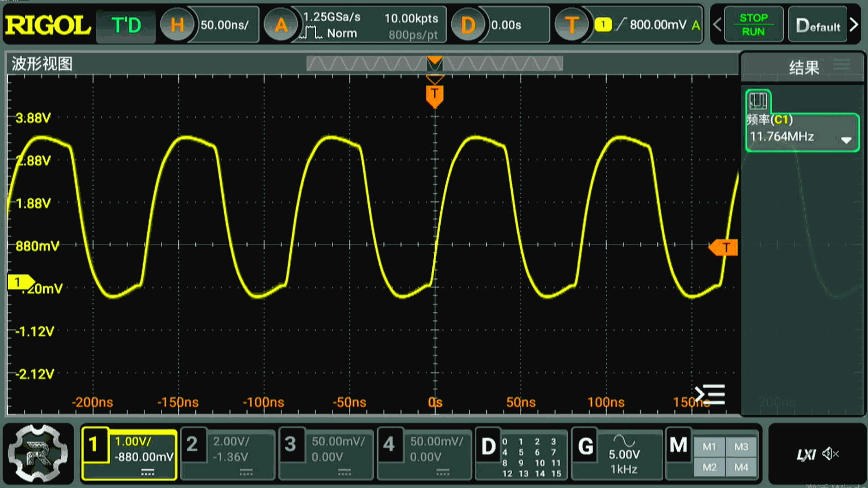Open the side menu list icon near 150ns
Screen dimensions: 868x488
tap(710, 394)
